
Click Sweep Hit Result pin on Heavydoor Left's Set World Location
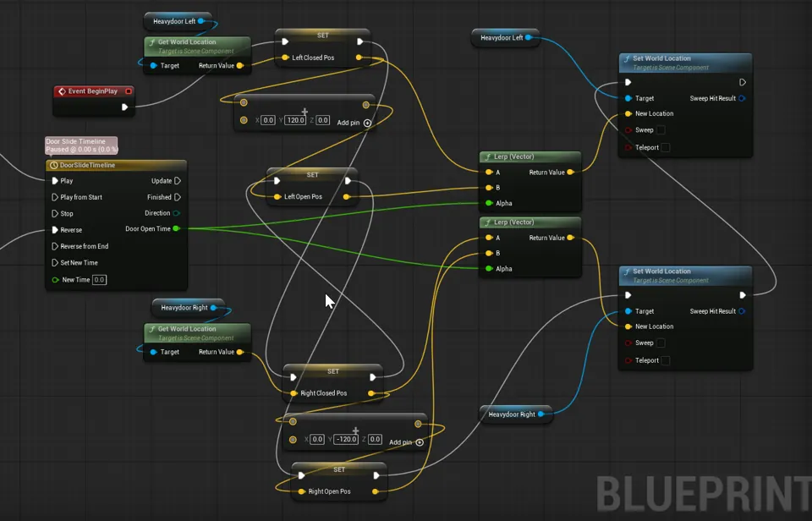[742, 98]
